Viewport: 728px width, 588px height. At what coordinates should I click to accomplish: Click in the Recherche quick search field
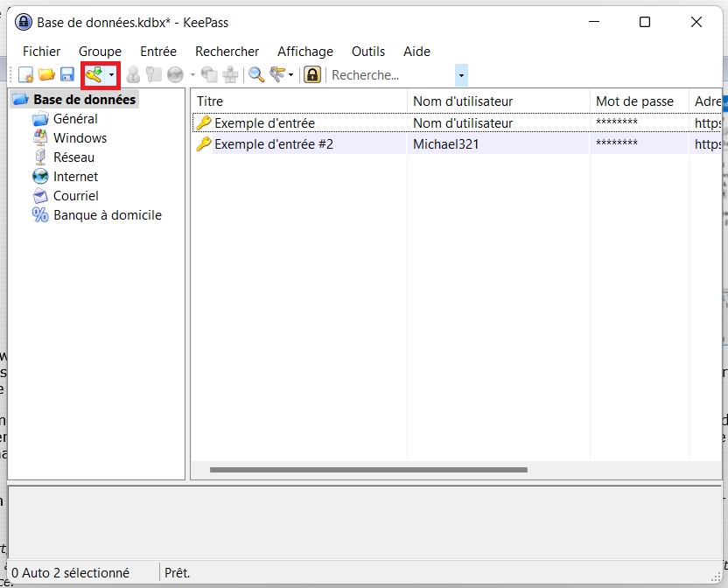389,75
